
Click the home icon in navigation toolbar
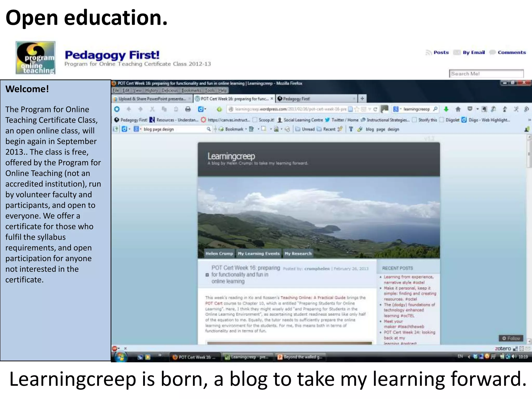tap(458, 109)
